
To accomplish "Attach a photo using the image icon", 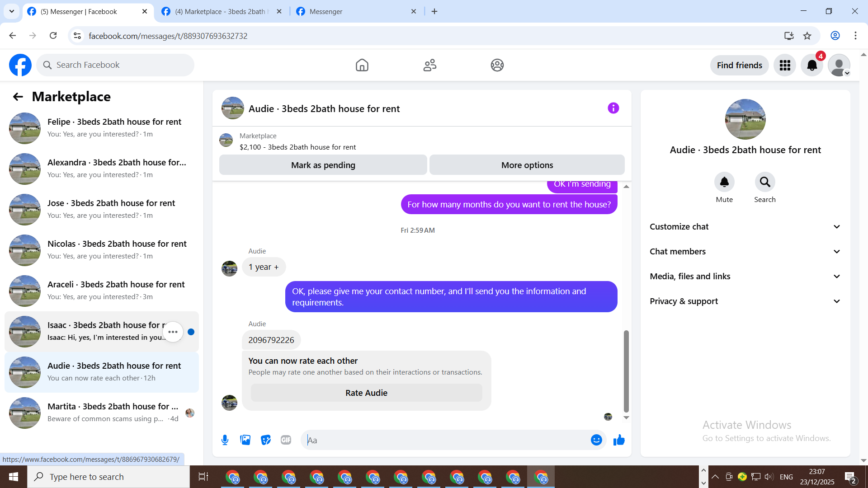I will 245,440.
